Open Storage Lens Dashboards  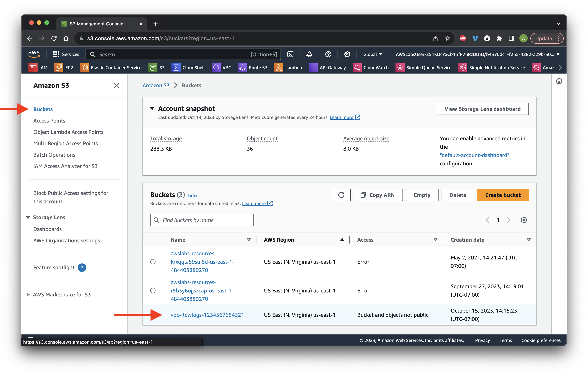[47, 229]
